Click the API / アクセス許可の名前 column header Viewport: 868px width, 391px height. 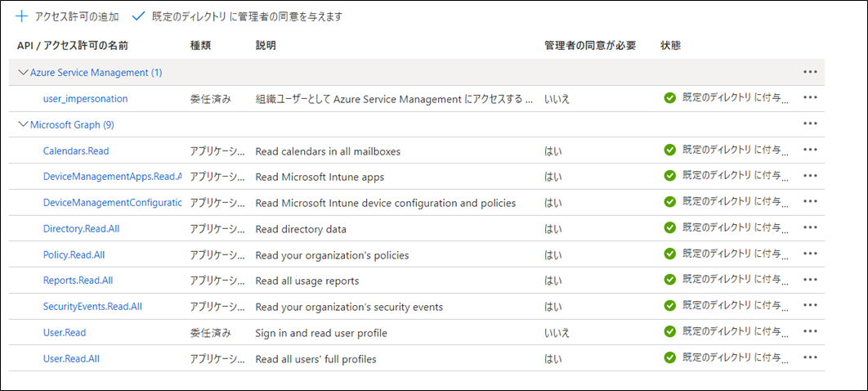pos(72,45)
